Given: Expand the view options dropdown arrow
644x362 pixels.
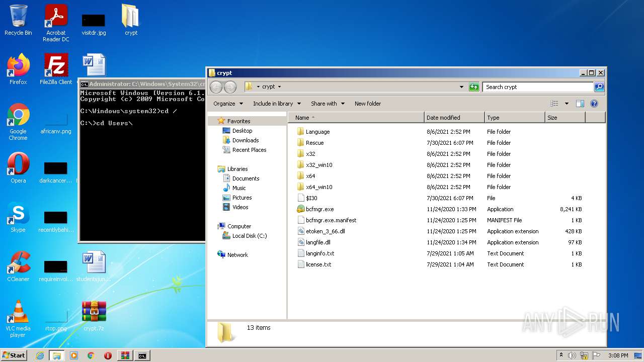Looking at the screenshot, I should [567, 104].
